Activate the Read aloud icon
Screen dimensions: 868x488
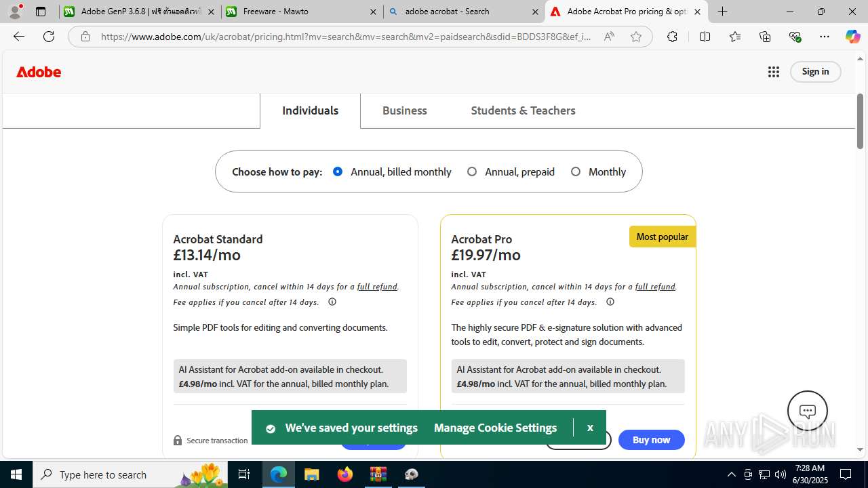(609, 37)
